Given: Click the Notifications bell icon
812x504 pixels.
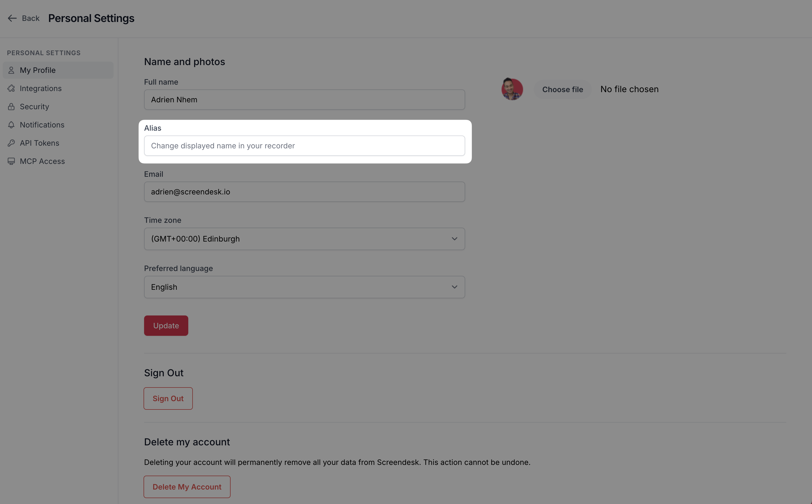Looking at the screenshot, I should coord(11,125).
